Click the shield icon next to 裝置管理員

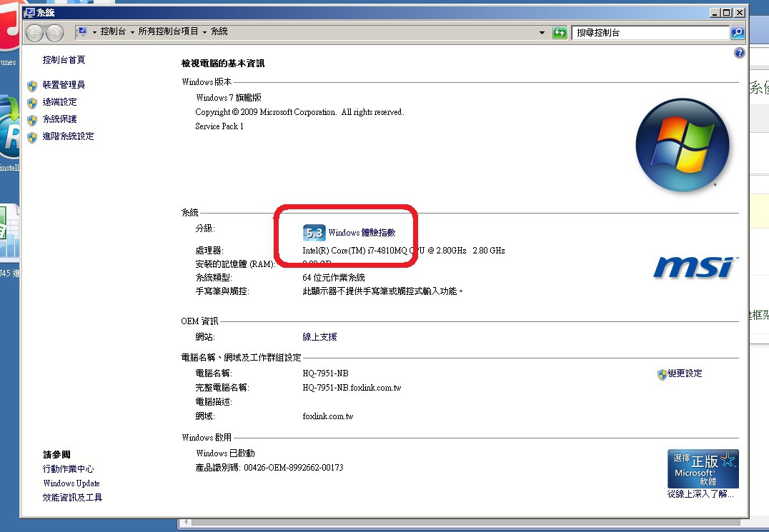click(x=32, y=86)
